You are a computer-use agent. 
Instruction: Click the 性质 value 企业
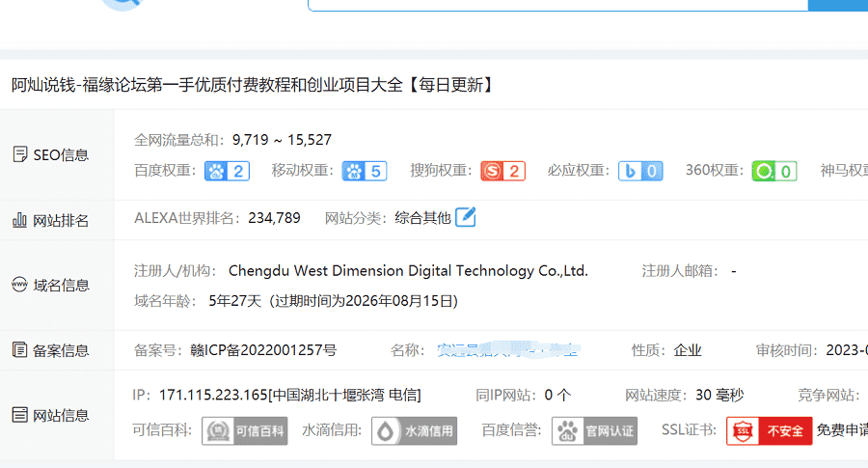pos(688,350)
